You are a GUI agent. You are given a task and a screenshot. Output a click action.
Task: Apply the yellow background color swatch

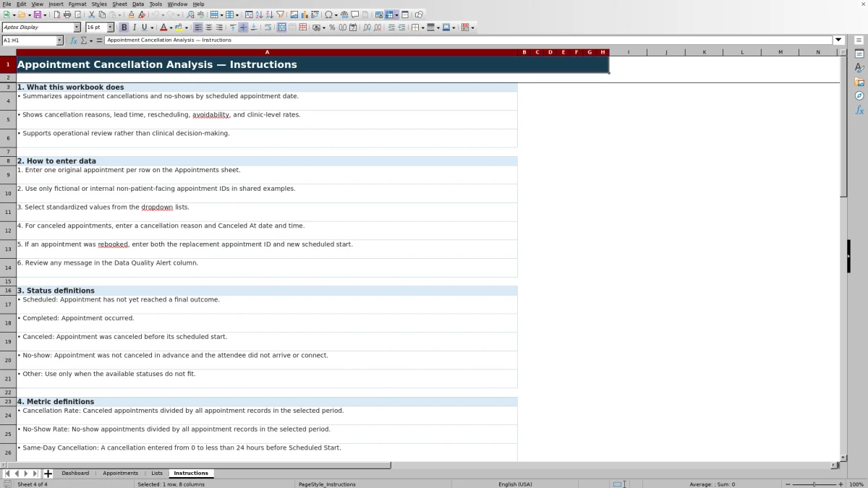pyautogui.click(x=178, y=27)
